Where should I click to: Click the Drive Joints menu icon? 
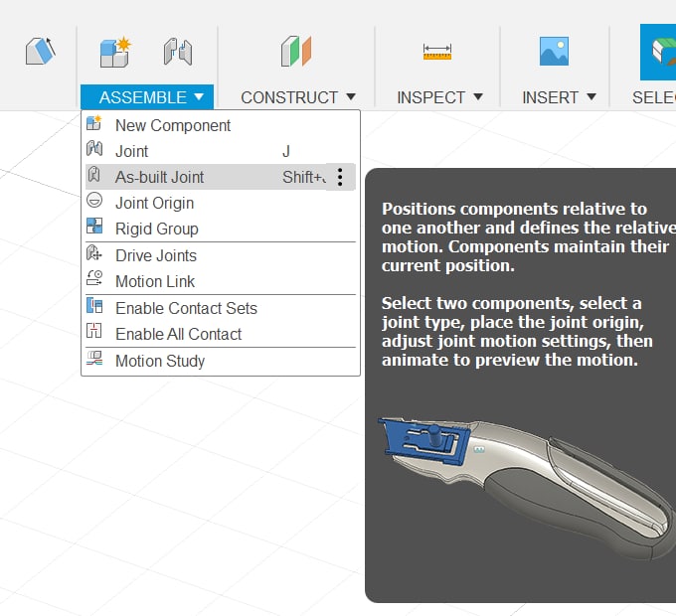coord(94,253)
